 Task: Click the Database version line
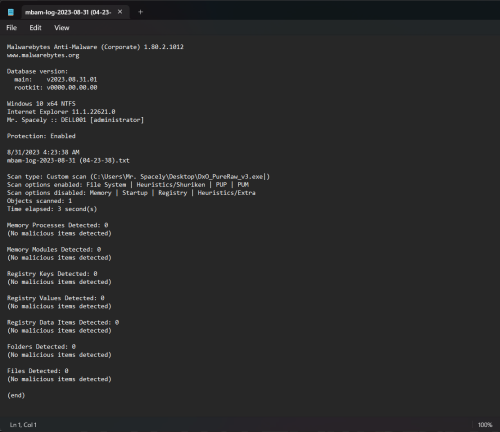(37, 71)
